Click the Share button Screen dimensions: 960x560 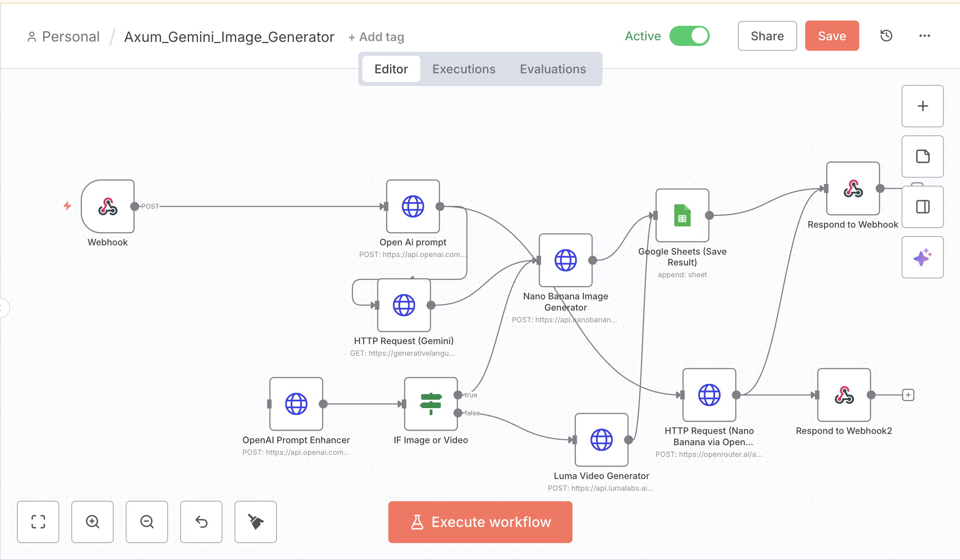pos(767,36)
